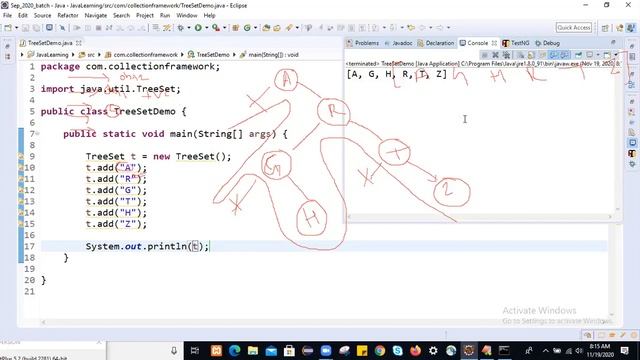Open the Run menu
640x360 pixels.
(x=165, y=16)
